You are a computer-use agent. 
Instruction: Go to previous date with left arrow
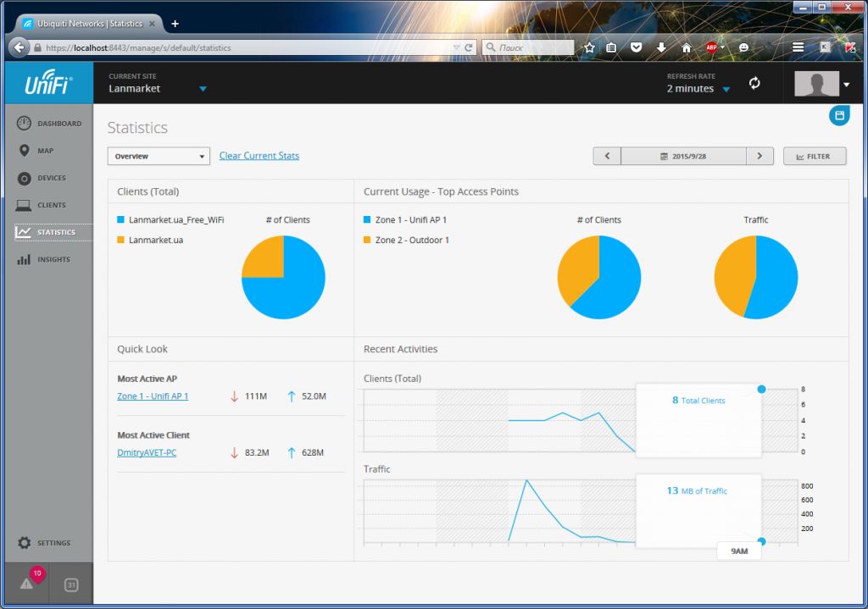[607, 157]
